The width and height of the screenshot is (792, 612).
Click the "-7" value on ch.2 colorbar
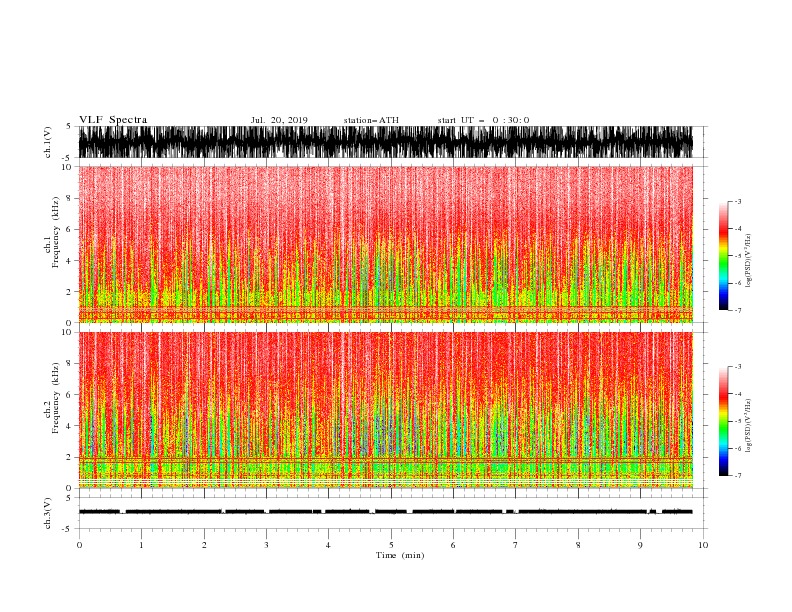(x=738, y=475)
